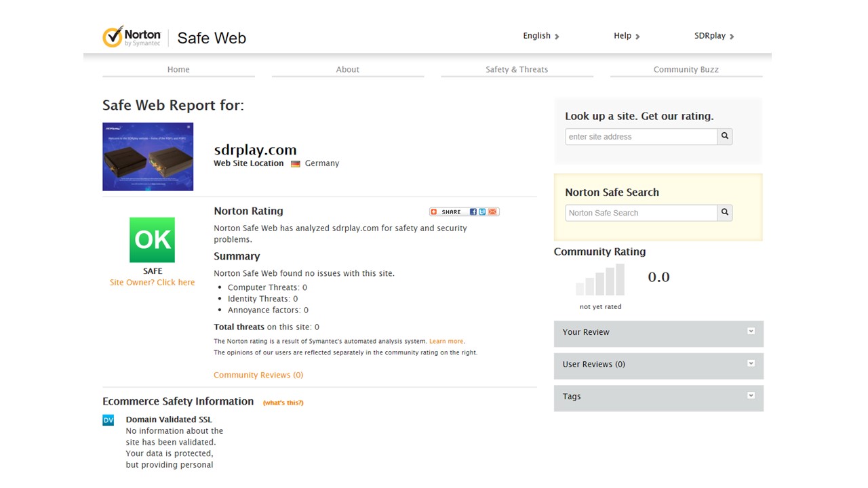The image size is (868, 488).
Task: Click the not yet rated label
Action: (600, 307)
